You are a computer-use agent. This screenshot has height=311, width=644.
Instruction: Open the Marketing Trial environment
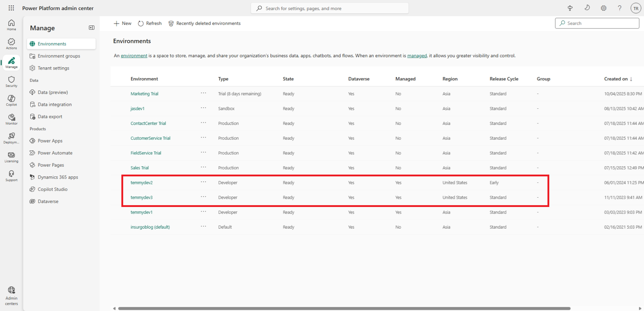coord(144,94)
